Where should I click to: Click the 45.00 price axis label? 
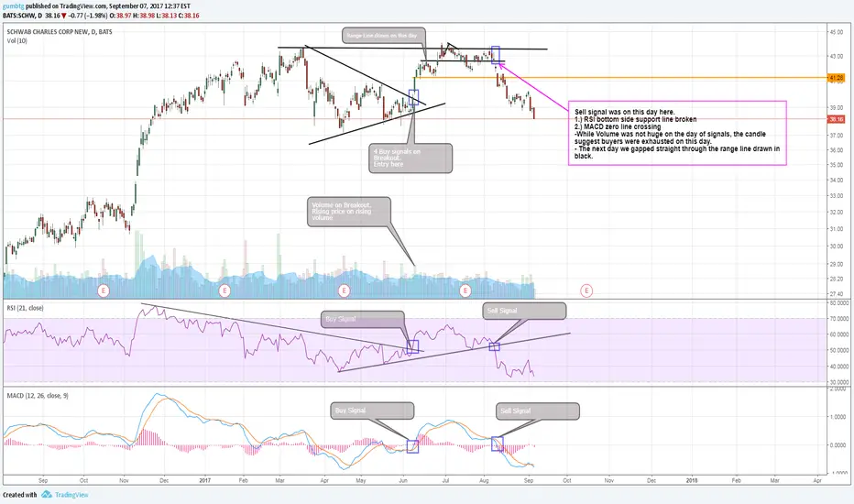836,32
